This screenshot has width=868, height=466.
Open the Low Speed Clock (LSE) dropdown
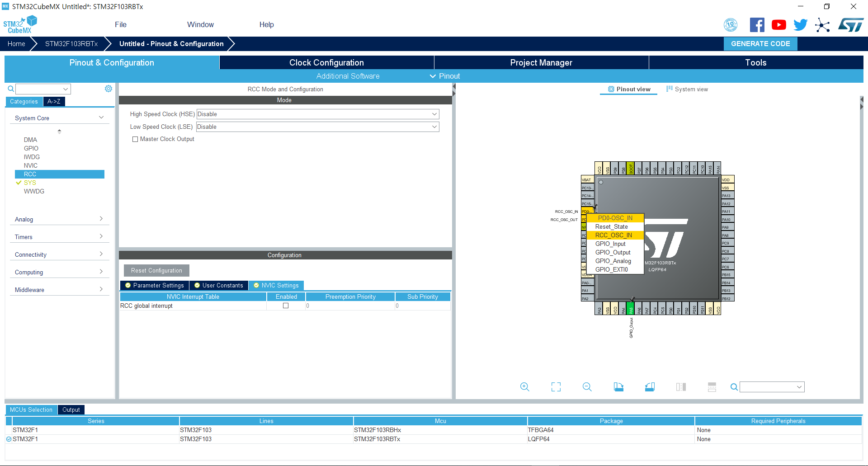click(318, 127)
